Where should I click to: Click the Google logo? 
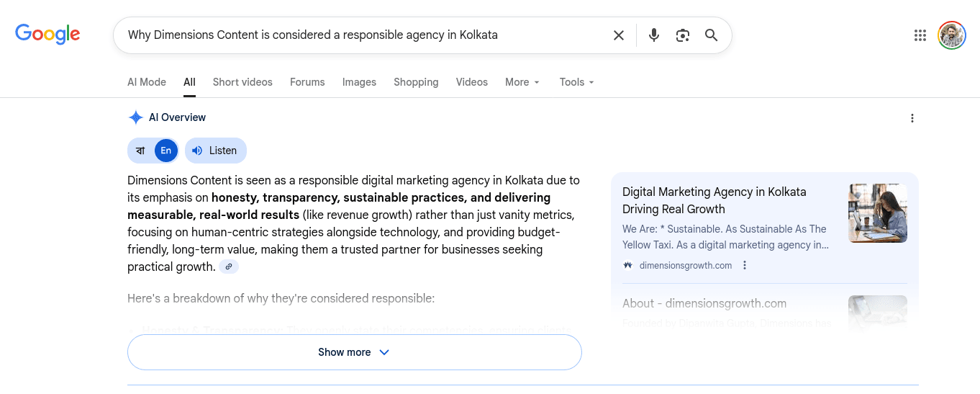[x=47, y=34]
